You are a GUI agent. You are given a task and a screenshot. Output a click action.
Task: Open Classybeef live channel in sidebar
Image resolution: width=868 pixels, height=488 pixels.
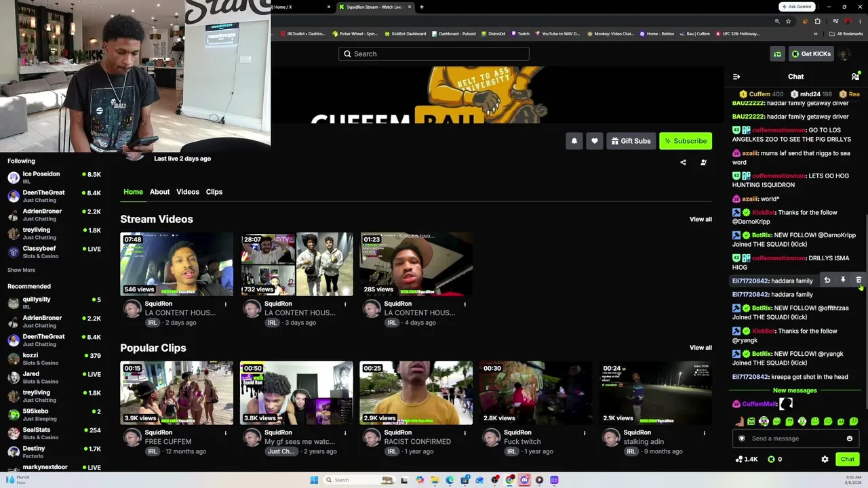pos(54,251)
